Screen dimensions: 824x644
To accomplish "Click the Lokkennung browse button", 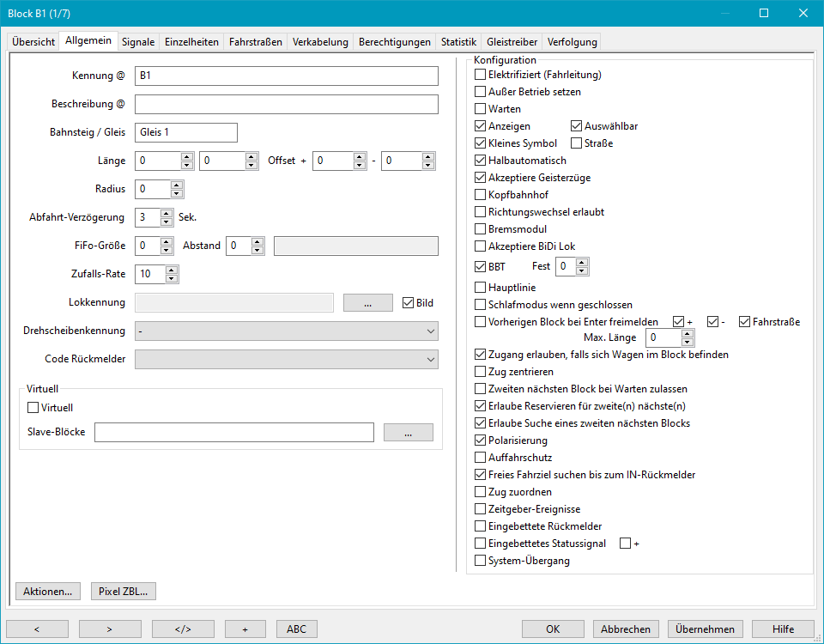I will click(367, 302).
